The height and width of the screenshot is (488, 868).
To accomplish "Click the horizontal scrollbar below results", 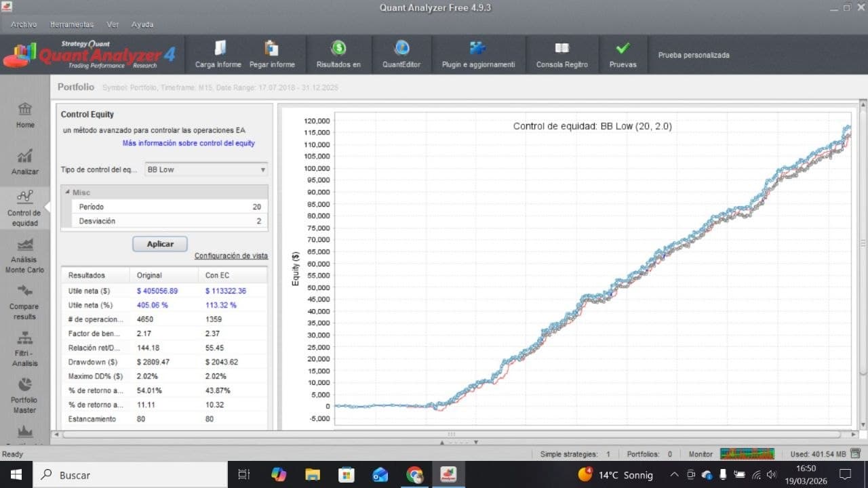I will pos(452,434).
